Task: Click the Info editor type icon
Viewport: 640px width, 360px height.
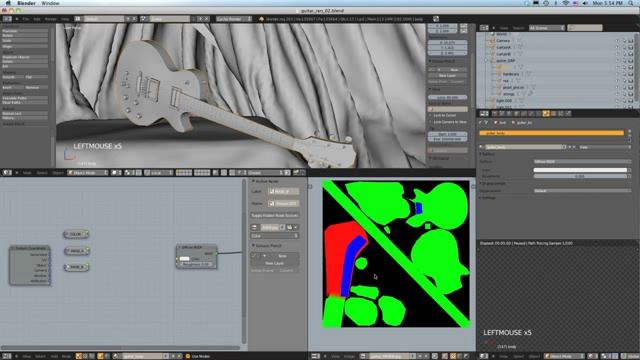Action: (7, 19)
